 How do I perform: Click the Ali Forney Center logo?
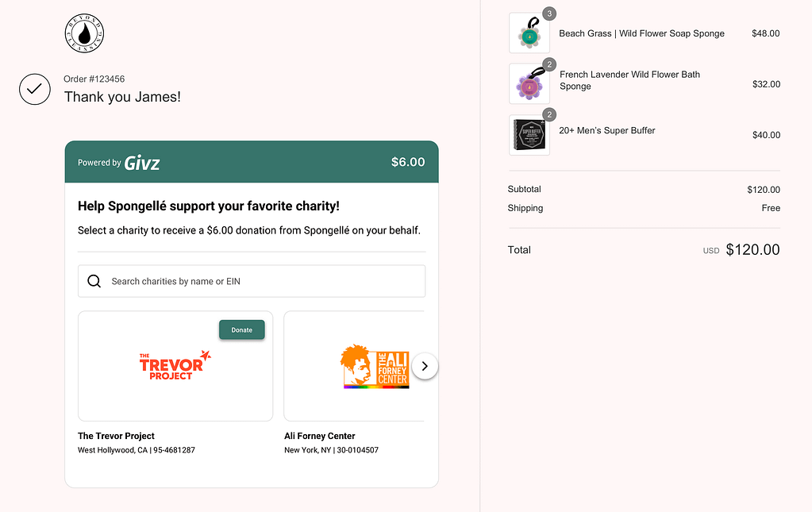tap(375, 367)
